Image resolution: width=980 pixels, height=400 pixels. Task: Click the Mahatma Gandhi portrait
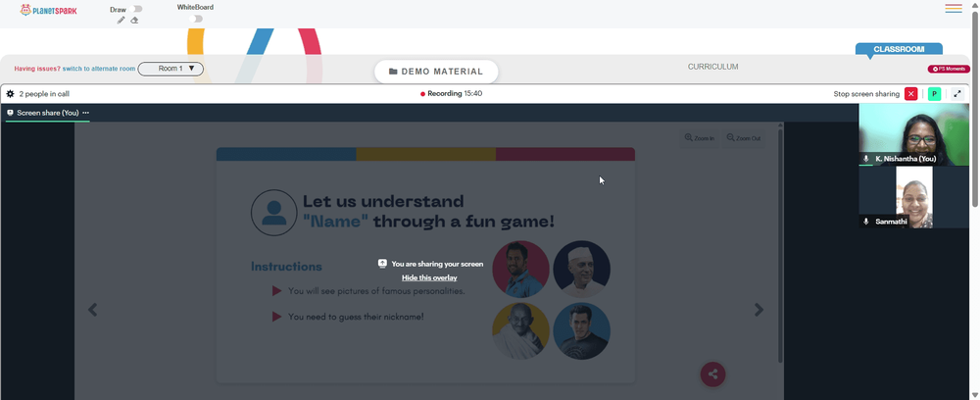tap(520, 331)
